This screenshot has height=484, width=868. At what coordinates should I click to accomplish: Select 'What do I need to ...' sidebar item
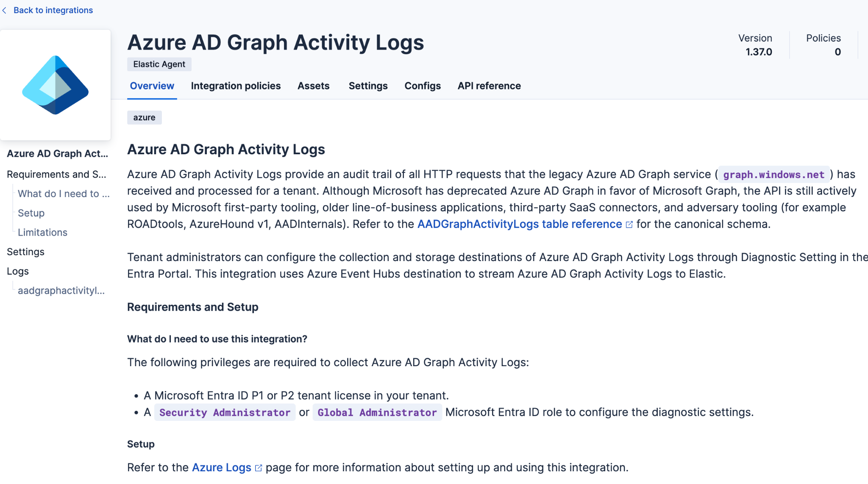64,194
